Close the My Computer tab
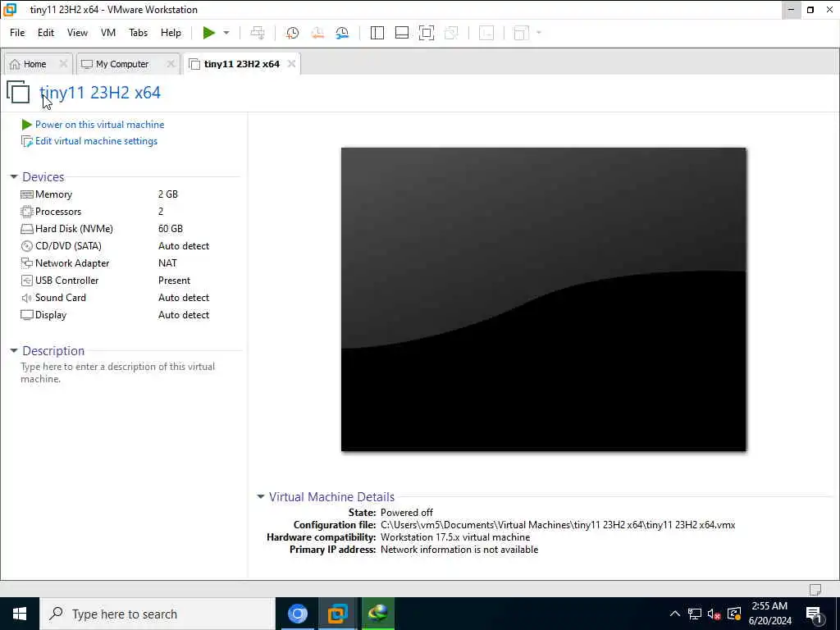840x630 pixels. [x=171, y=64]
